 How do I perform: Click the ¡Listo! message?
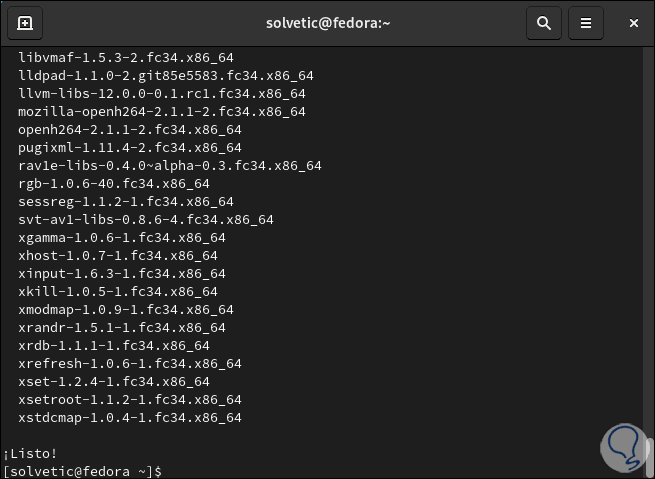click(32, 453)
